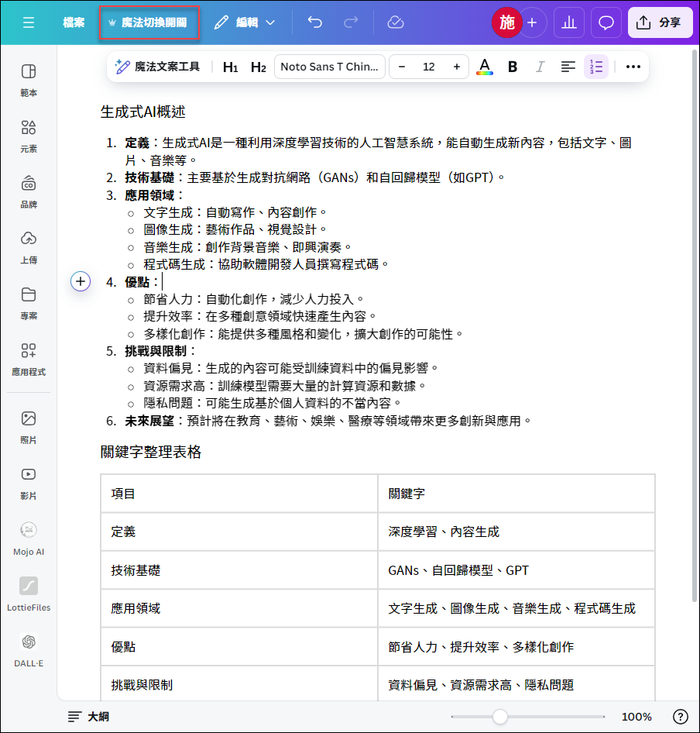Click bullet 隱私問題 line
Screen dimensions: 700x733
272,403
